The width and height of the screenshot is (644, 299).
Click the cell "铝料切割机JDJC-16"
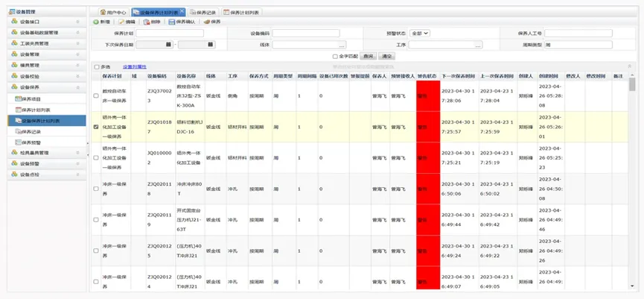pyautogui.click(x=190, y=127)
